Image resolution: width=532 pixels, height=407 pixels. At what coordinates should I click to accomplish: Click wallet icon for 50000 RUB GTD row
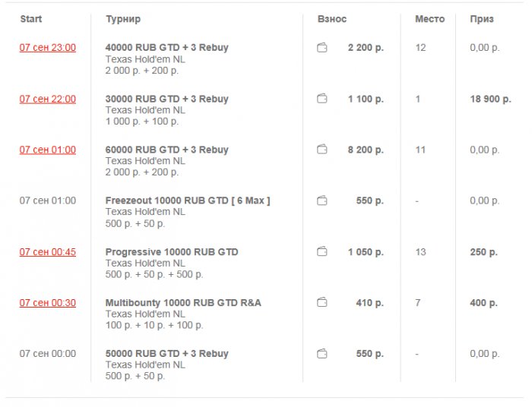322,353
